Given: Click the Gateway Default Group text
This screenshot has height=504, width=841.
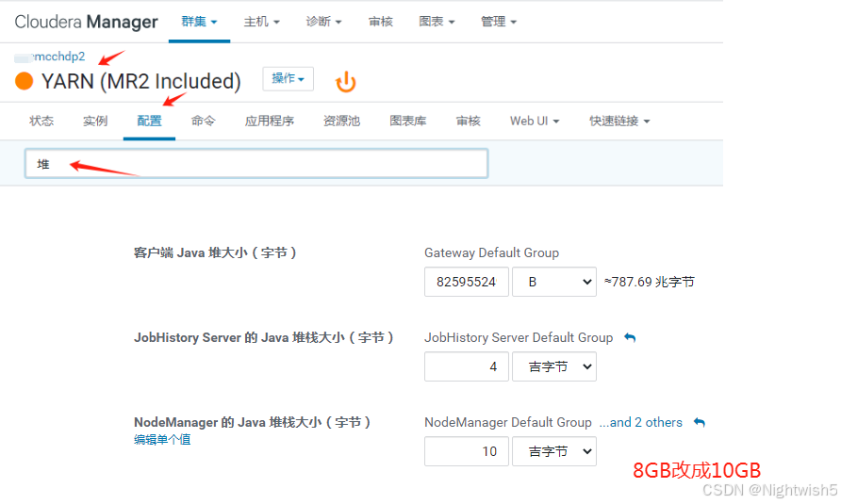Looking at the screenshot, I should (491, 252).
